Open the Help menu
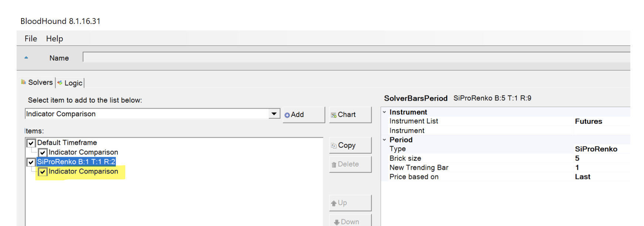 [x=54, y=39]
